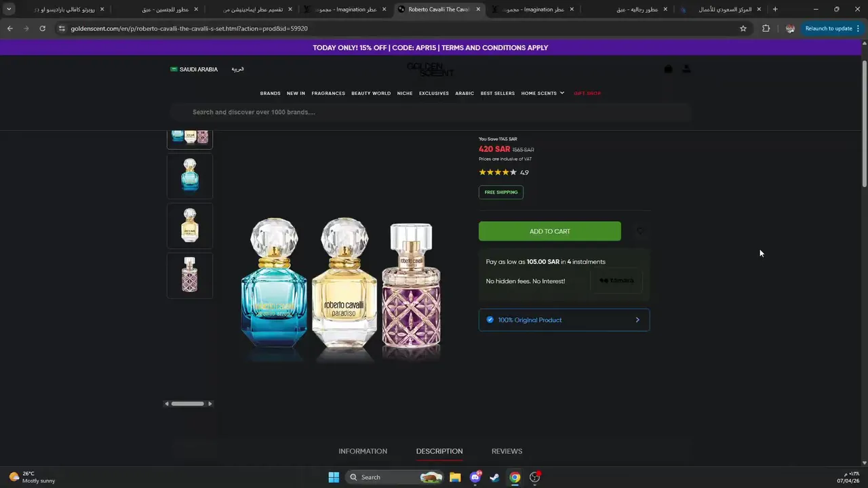
Task: Select the purple Florence bottle thumbnail
Action: click(190, 276)
